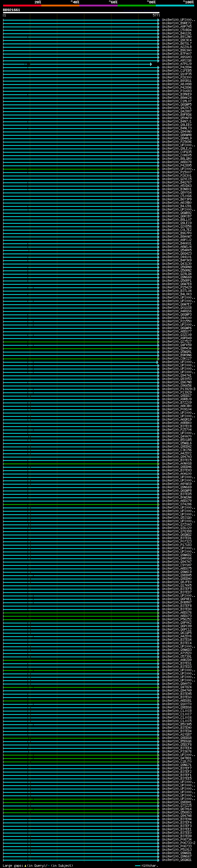Select label UniRef100_B7Z2X9
197x868 pixels.
(176, 403)
